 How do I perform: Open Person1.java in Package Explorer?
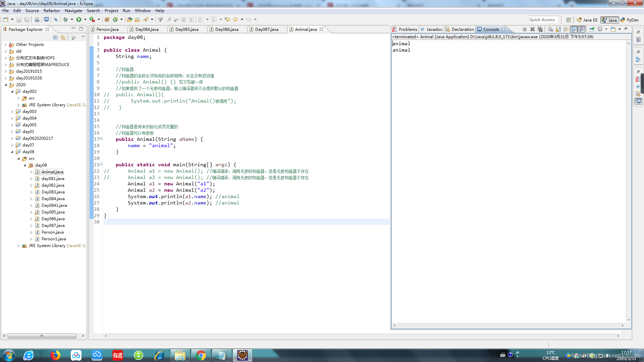[x=53, y=239]
